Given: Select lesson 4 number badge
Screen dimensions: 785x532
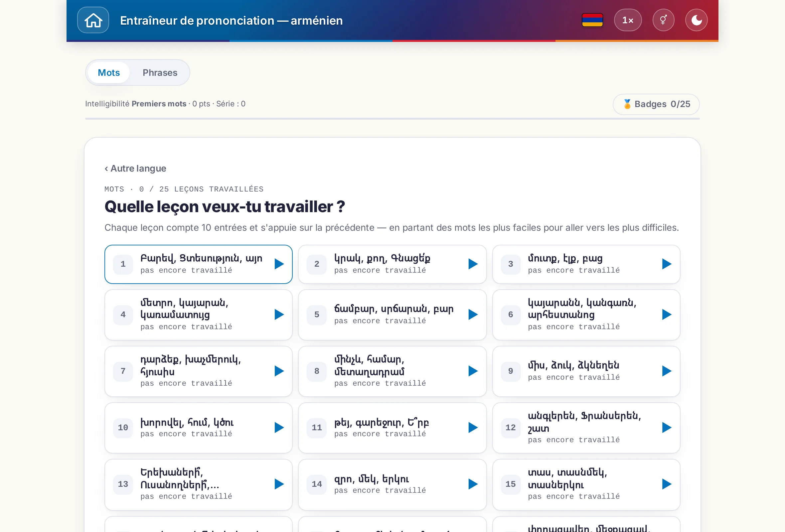Looking at the screenshot, I should tap(123, 315).
